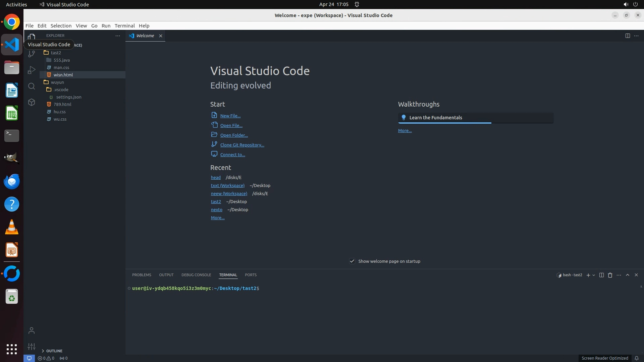Viewport: 644px width, 362px height.
Task: Open the recent txxt (Workspace) link
Action: coord(227,185)
